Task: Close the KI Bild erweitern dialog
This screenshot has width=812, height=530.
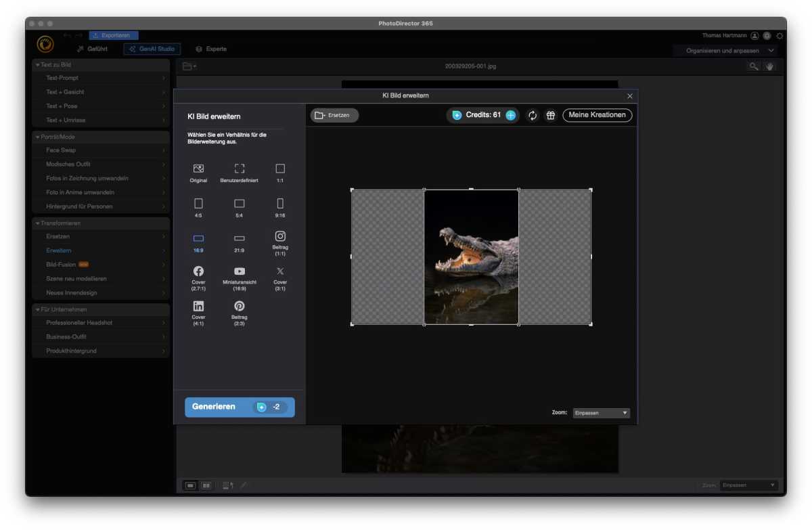Action: point(630,96)
